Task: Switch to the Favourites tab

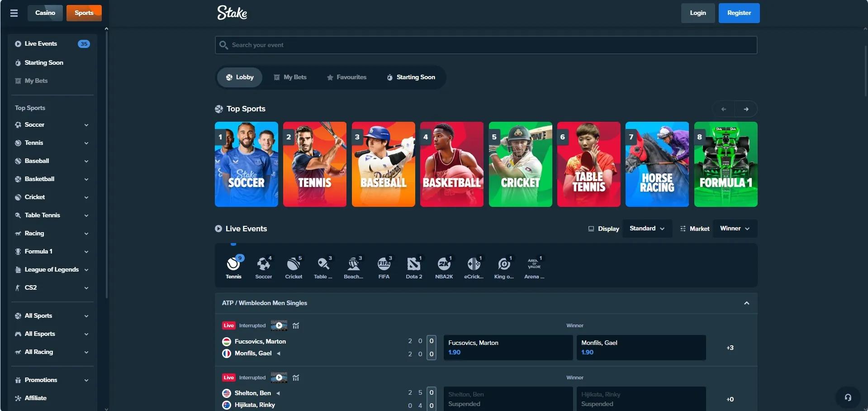Action: tap(346, 77)
